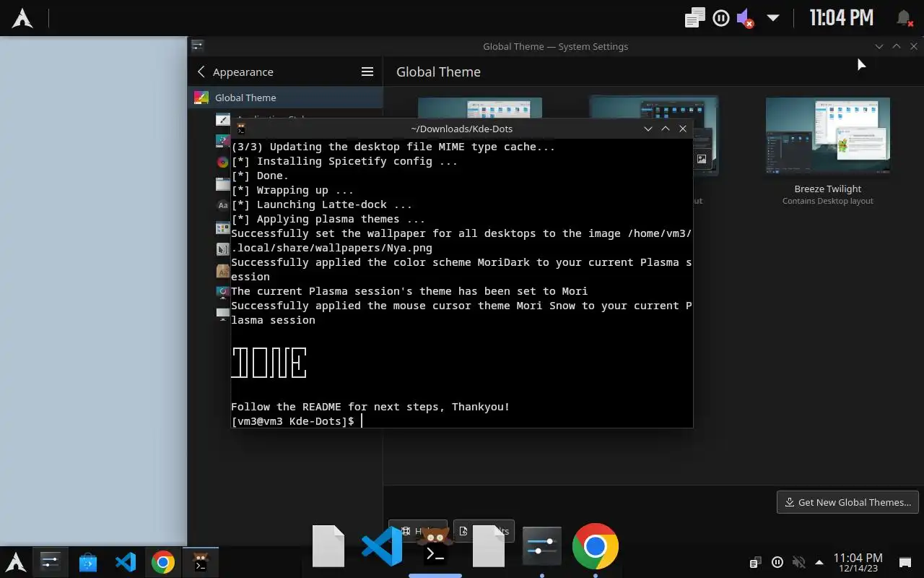
Task: Click the Help button in System Settings
Action: [418, 531]
